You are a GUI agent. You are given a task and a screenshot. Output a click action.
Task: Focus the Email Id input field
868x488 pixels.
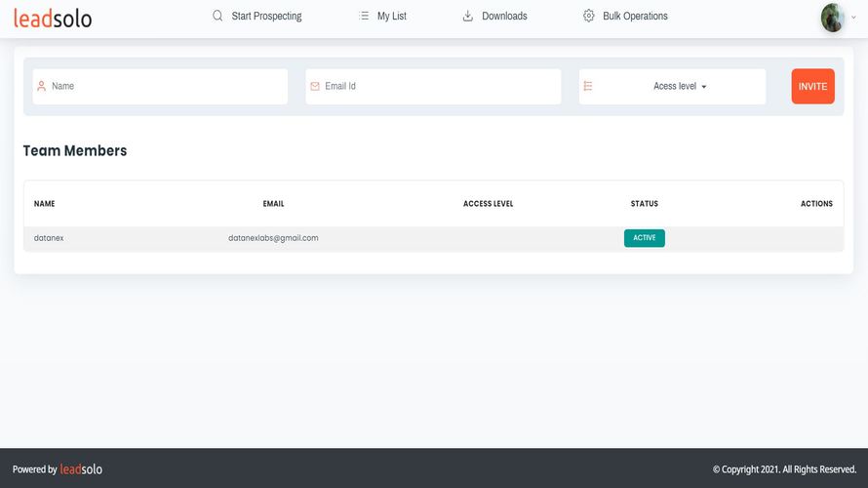433,87
